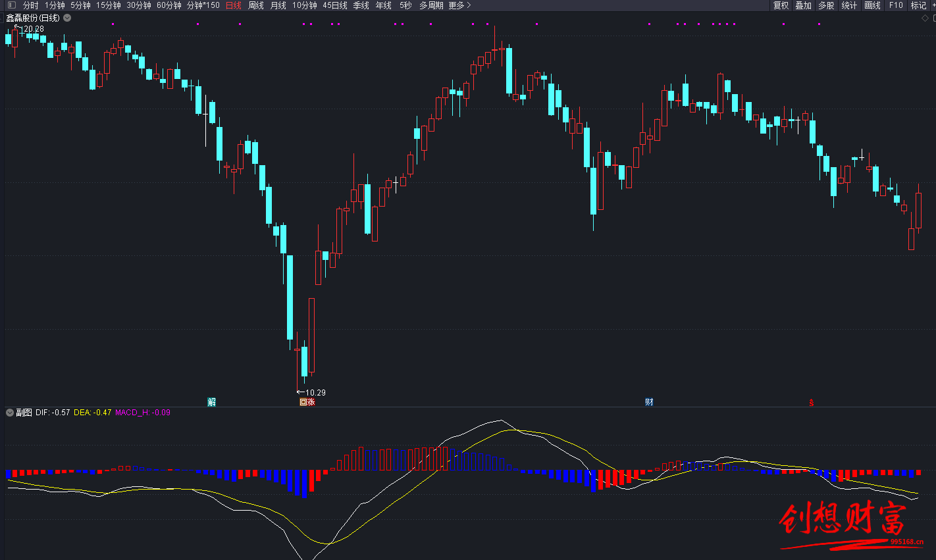Select the 30分钟 period tab
Screen dimensions: 936x560
coord(139,5)
